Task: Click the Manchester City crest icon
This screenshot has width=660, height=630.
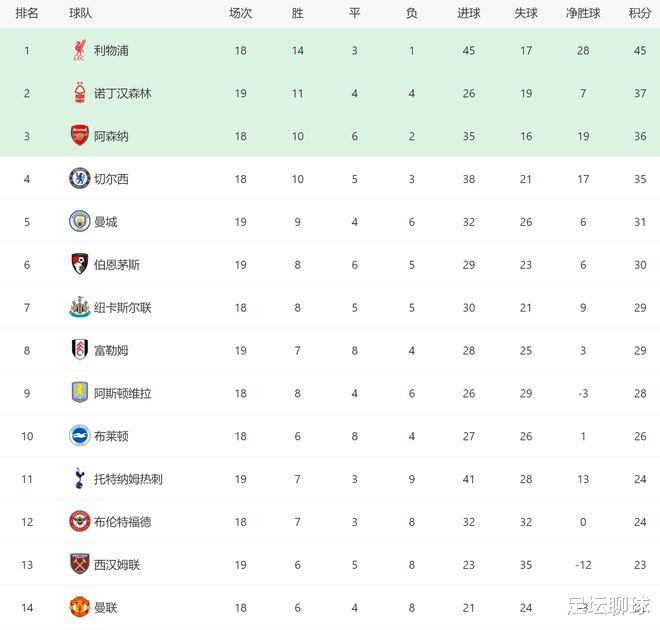Action: point(80,221)
